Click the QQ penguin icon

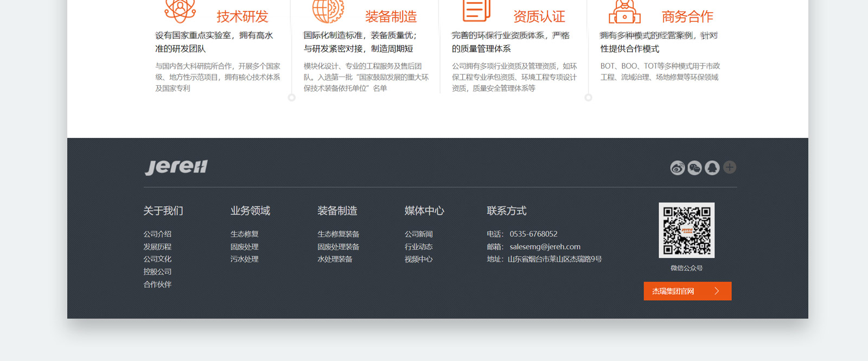click(712, 168)
